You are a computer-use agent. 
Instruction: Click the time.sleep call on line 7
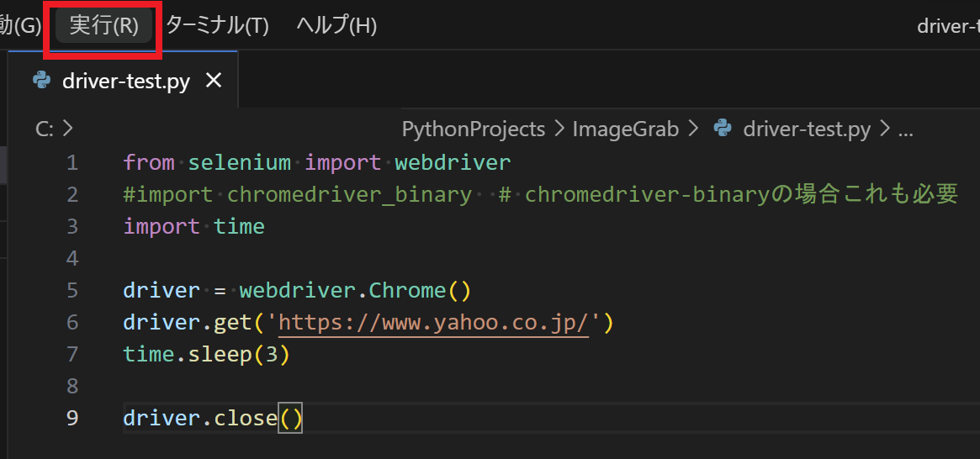tap(206, 354)
